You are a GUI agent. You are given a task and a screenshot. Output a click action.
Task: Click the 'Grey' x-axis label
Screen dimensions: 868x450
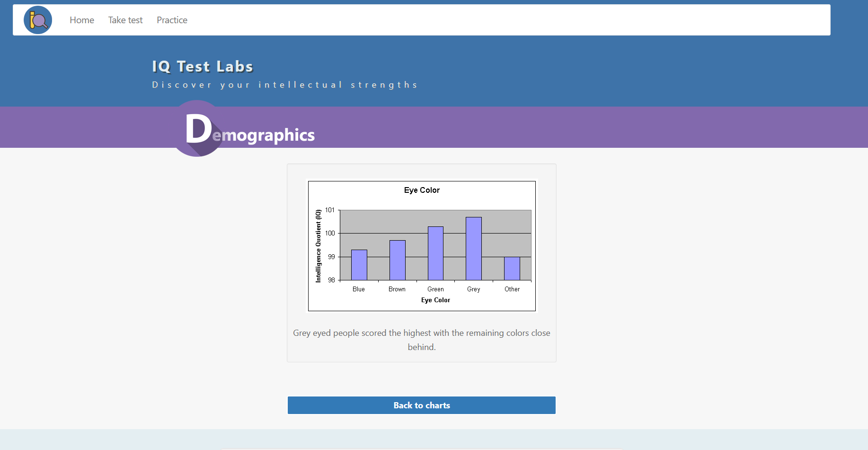coord(474,289)
